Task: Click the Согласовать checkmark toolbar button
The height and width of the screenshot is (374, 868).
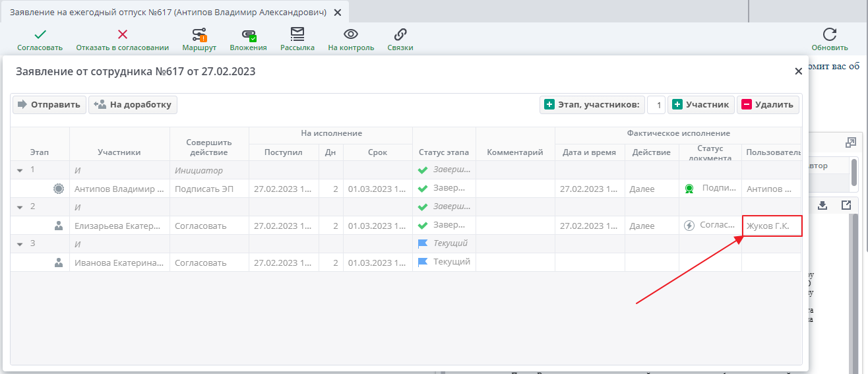Action: (40, 40)
